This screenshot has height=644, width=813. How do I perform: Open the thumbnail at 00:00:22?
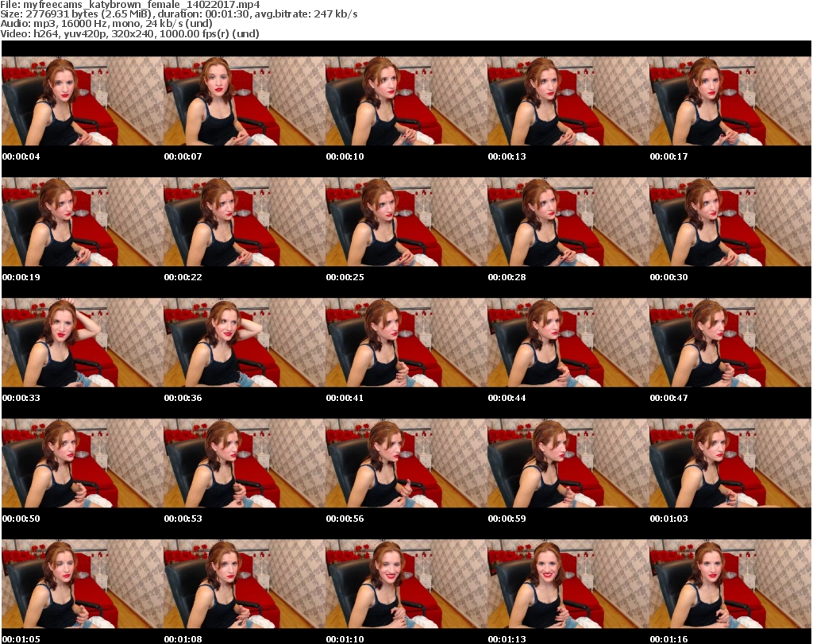(x=245, y=222)
